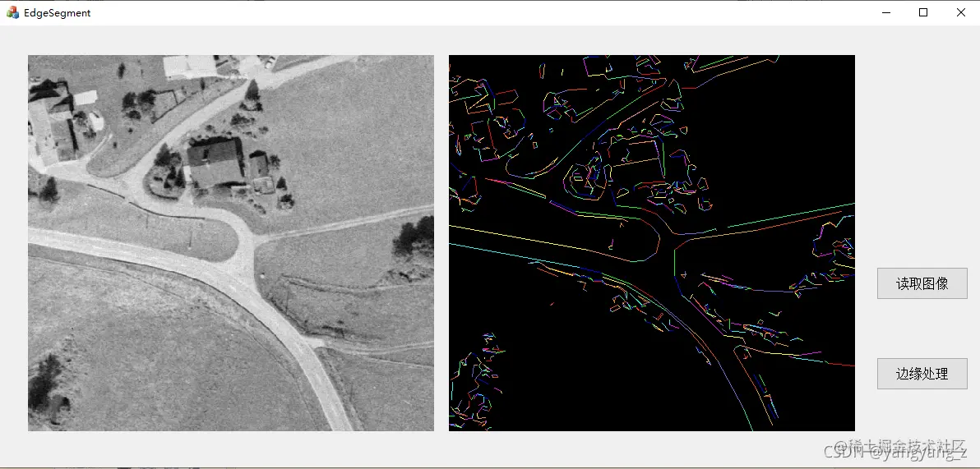
Task: Click the EdgeSegment app icon in title bar
Action: [x=12, y=12]
